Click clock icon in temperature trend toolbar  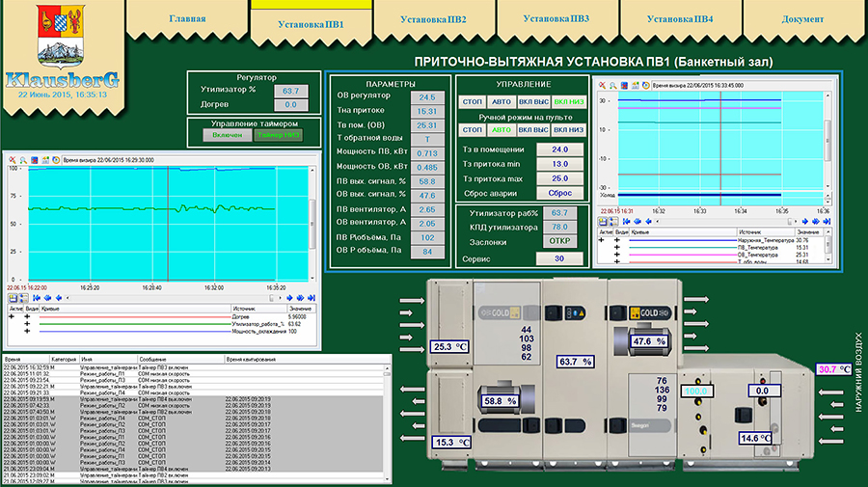646,85
